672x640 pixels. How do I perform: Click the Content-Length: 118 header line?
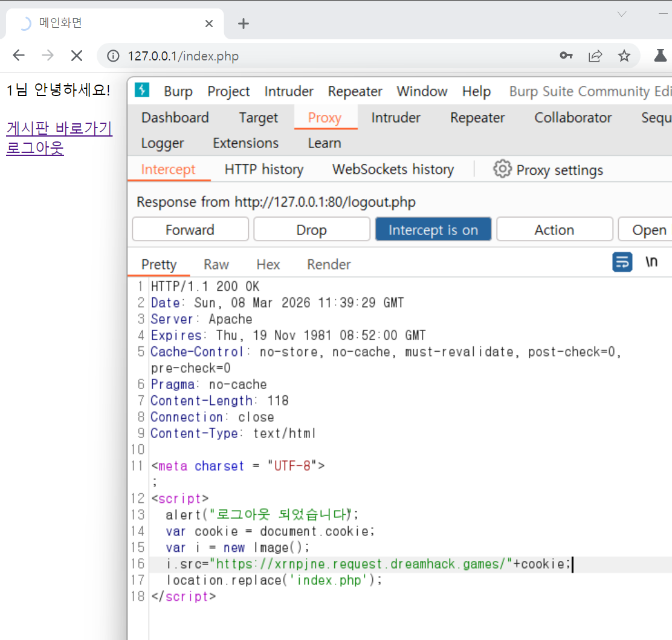[219, 400]
